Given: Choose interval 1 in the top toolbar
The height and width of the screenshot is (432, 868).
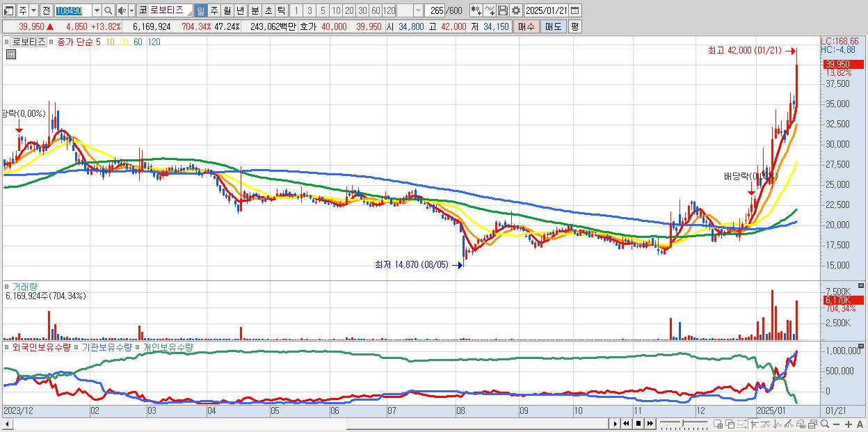Looking at the screenshot, I should (296, 10).
